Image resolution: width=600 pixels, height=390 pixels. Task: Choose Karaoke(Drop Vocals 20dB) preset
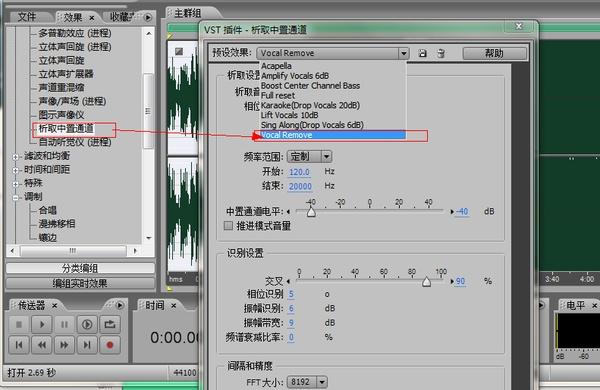click(310, 105)
